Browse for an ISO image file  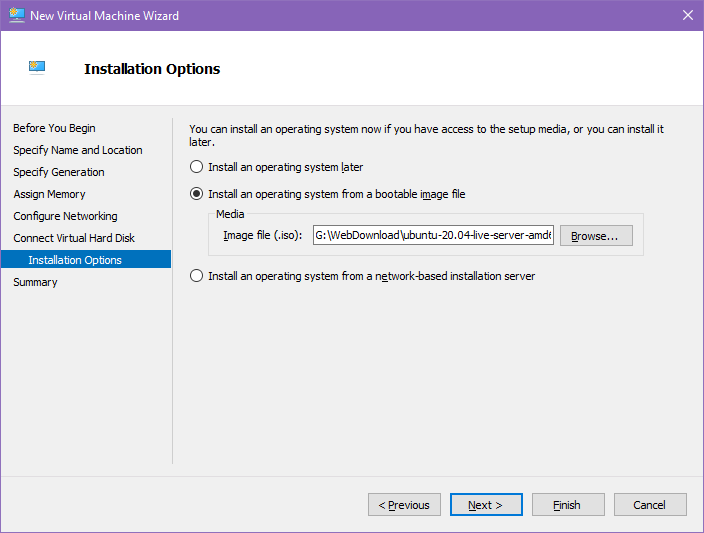click(596, 236)
